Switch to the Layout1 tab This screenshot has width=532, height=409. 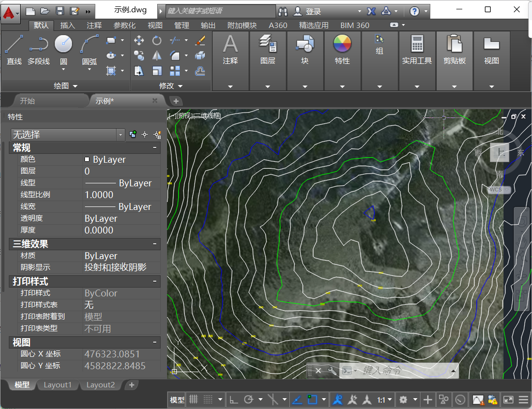coord(57,385)
